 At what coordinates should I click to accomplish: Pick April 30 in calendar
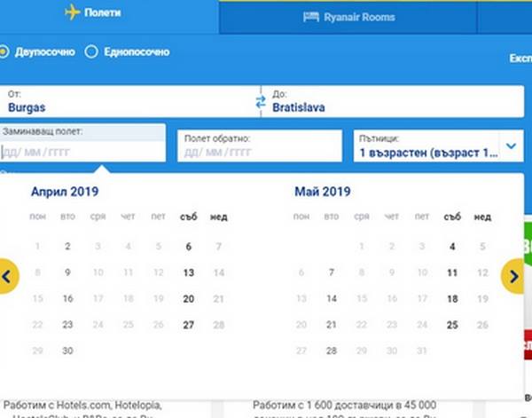67,351
